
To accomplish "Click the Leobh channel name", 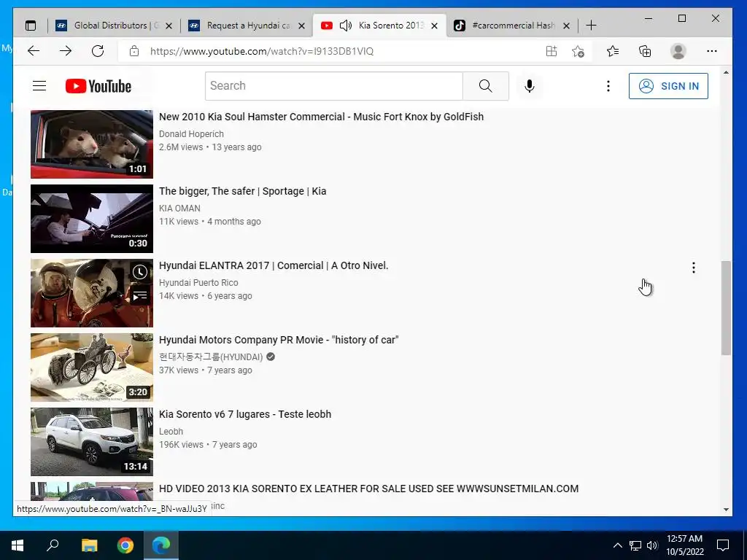I will [x=171, y=431].
